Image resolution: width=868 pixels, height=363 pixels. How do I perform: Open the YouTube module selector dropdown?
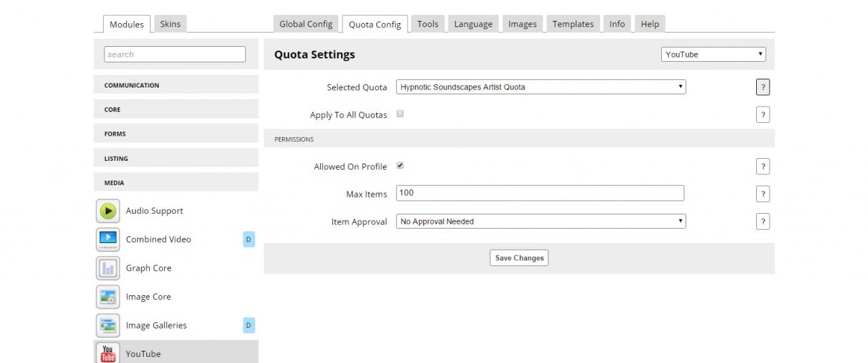click(x=713, y=54)
